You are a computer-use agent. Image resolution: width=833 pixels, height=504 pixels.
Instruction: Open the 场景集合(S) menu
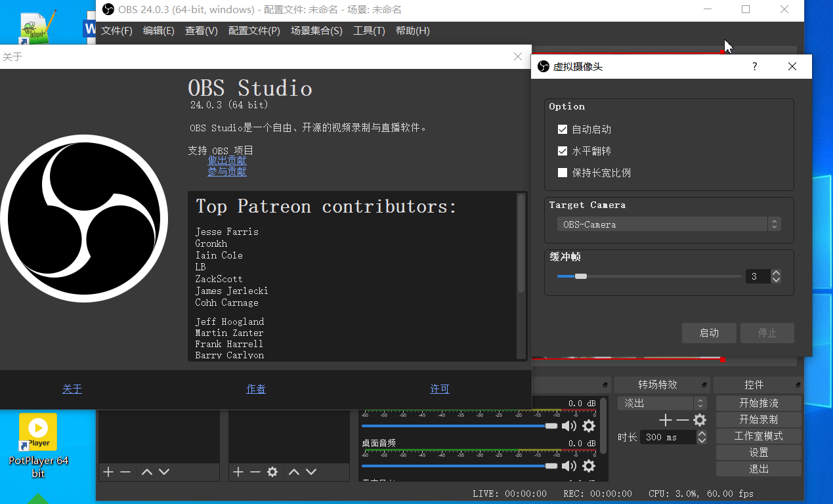[x=316, y=31]
